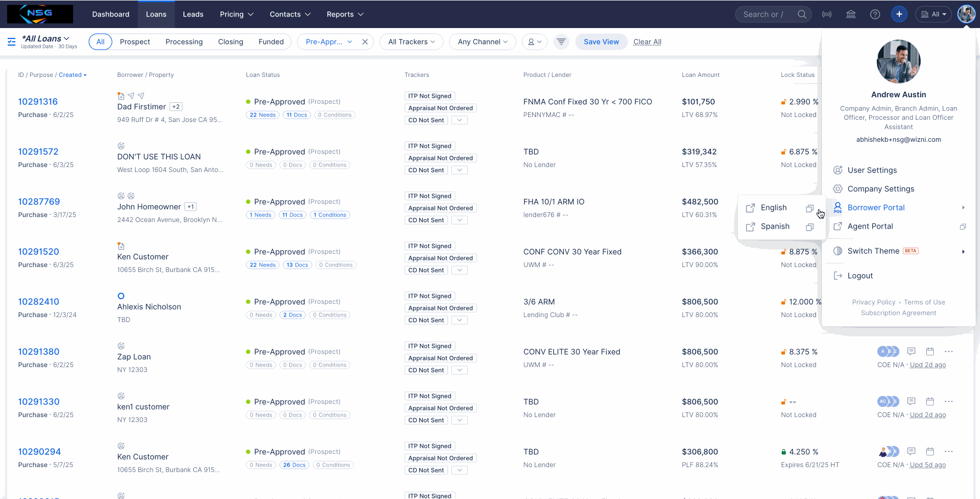The width and height of the screenshot is (980, 499).
Task: Expand trackers chevron for loan 10287769
Action: [x=460, y=220]
